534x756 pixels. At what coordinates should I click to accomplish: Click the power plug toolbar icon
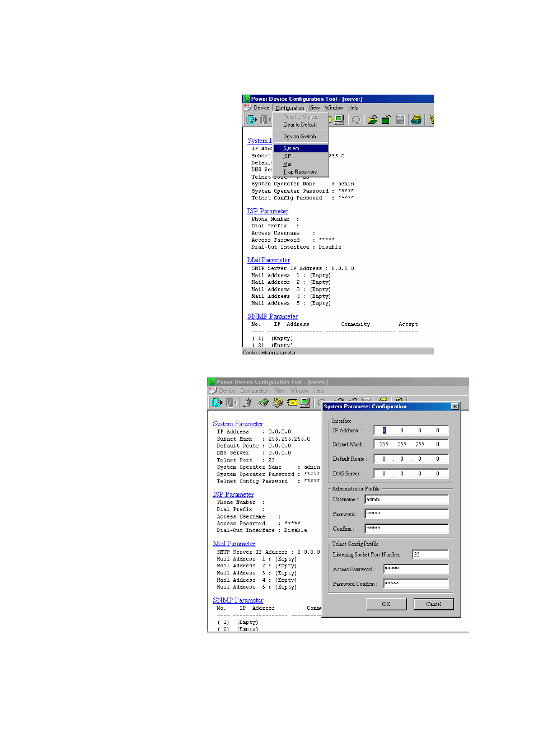[247, 403]
